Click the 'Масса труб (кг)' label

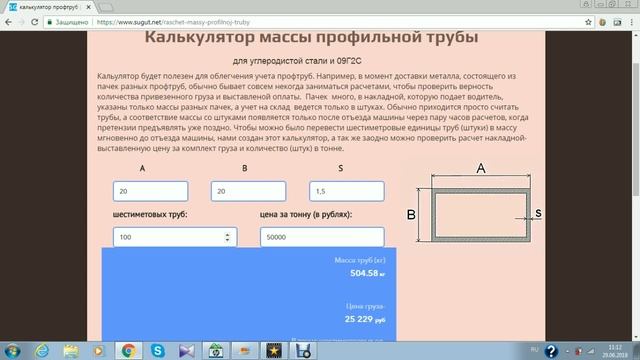360,260
